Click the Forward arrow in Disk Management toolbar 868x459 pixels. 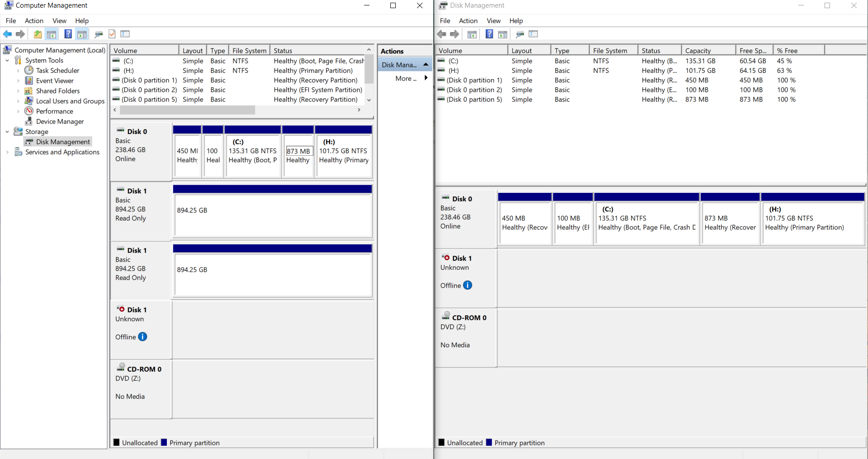tap(455, 34)
